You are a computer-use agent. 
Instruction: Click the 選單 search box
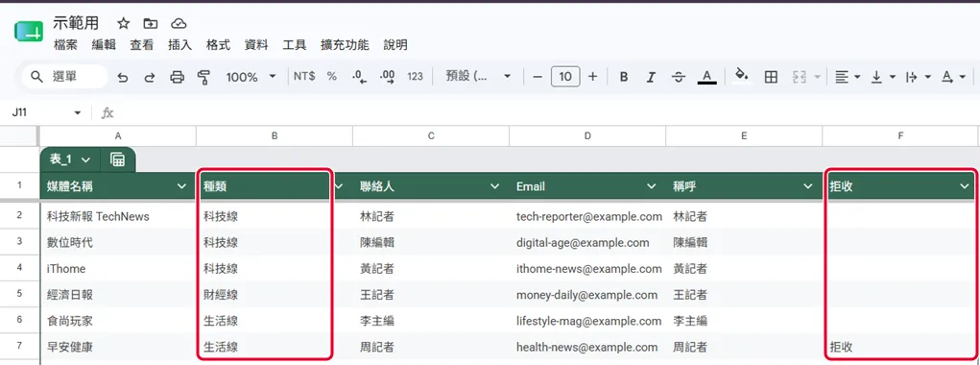pyautogui.click(x=64, y=76)
